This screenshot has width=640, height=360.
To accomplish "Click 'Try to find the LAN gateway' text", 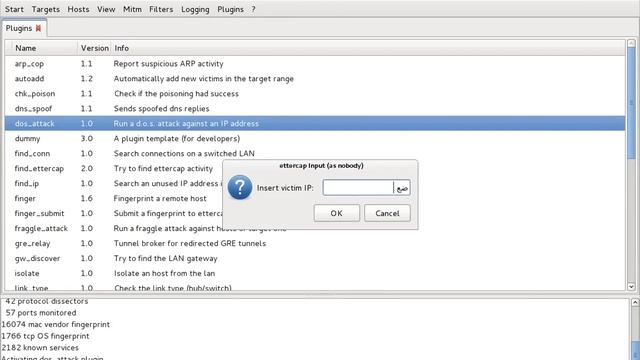I will [x=166, y=258].
